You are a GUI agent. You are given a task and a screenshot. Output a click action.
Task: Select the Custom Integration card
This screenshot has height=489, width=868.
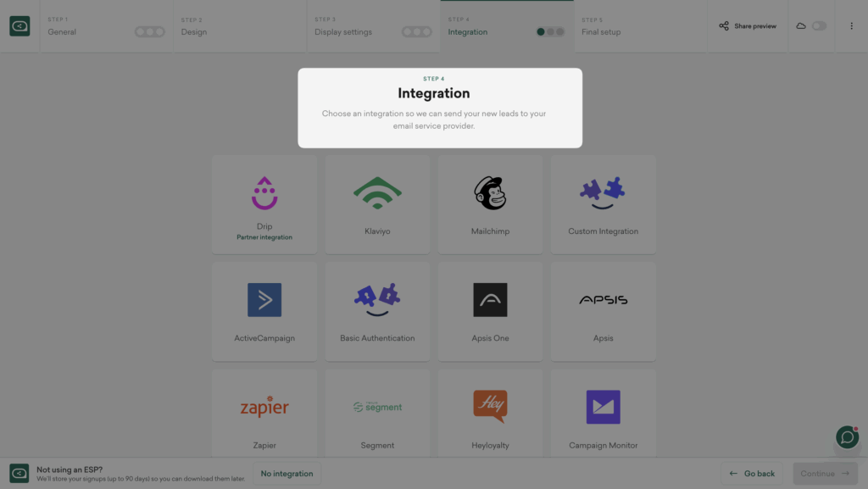pos(603,205)
